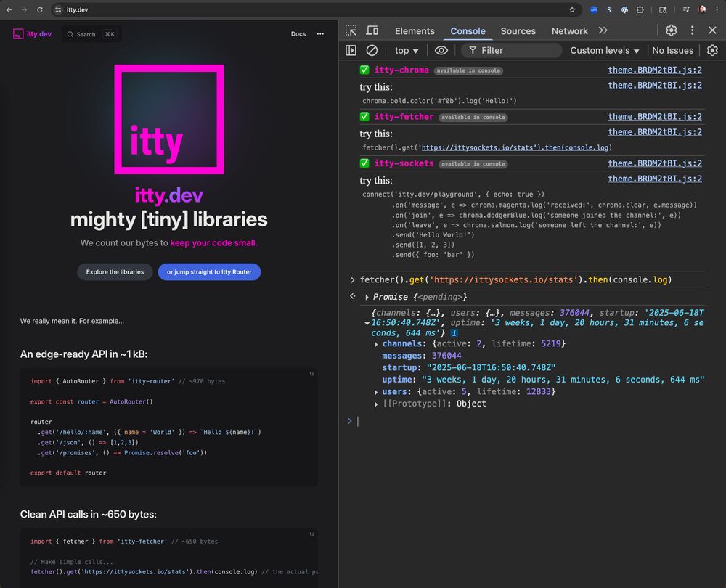Click the chroma.bold.color example code line
This screenshot has height=588, width=726.
[439, 100]
